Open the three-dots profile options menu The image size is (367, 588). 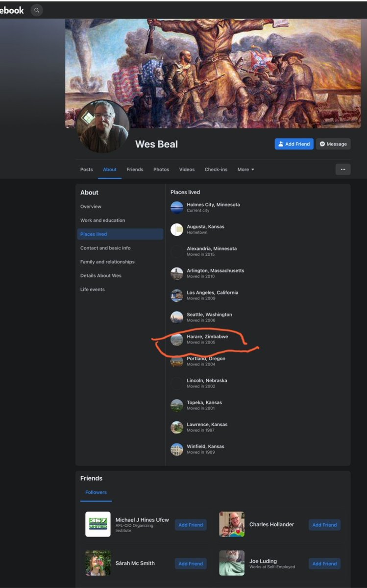pyautogui.click(x=343, y=170)
